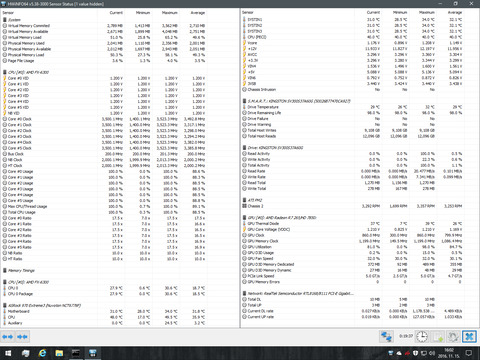Click the SYSTIN1 thermometer icon
The width and height of the screenshot is (480, 360).
click(244, 20)
